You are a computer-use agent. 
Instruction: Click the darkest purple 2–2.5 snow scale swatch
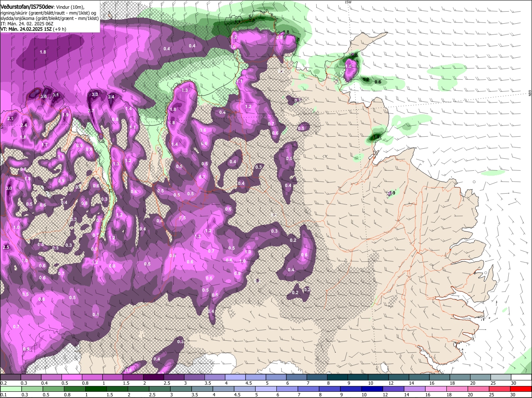click(x=153, y=377)
